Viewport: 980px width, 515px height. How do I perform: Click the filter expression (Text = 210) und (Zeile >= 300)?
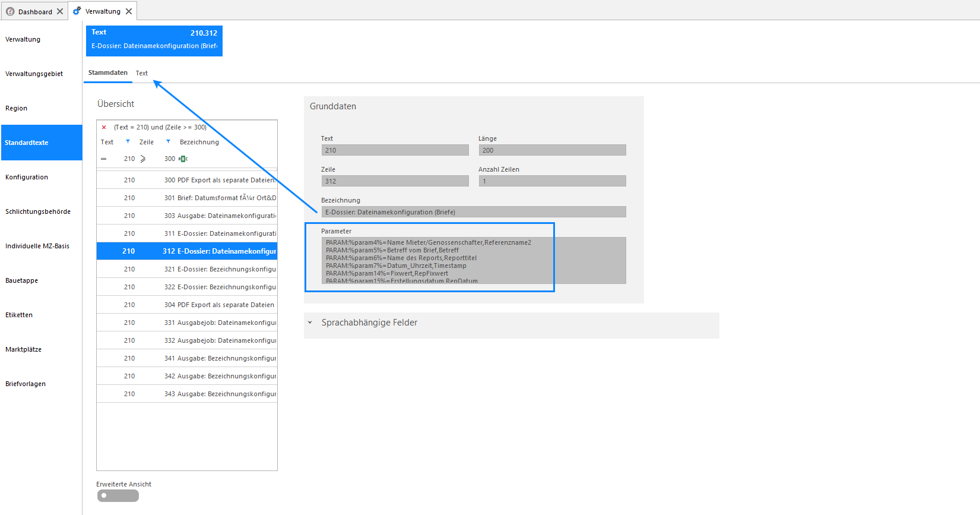(160, 127)
